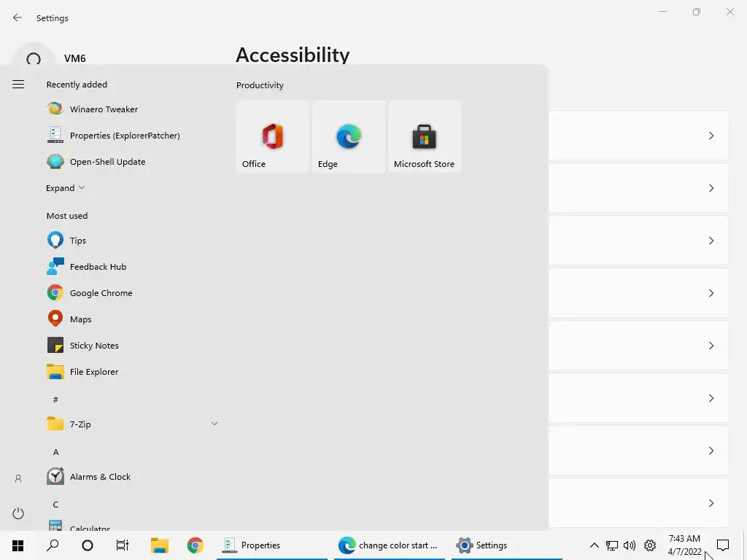Open the volume tray icon

click(630, 545)
